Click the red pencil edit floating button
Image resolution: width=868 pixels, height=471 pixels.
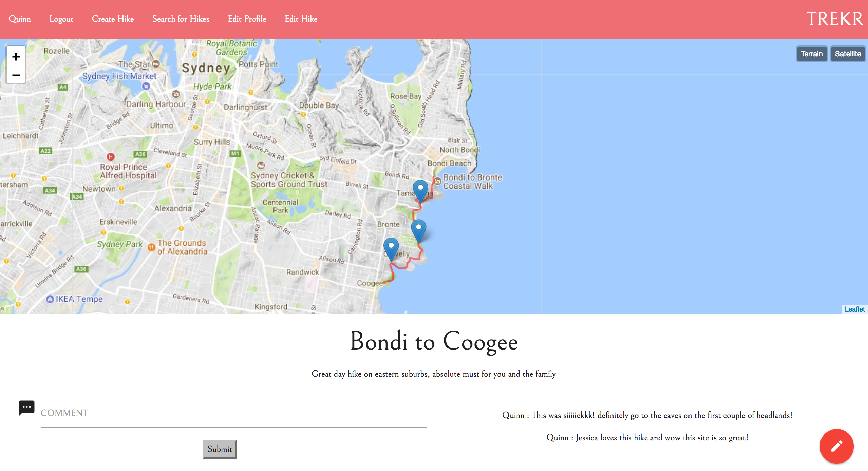coord(836,446)
